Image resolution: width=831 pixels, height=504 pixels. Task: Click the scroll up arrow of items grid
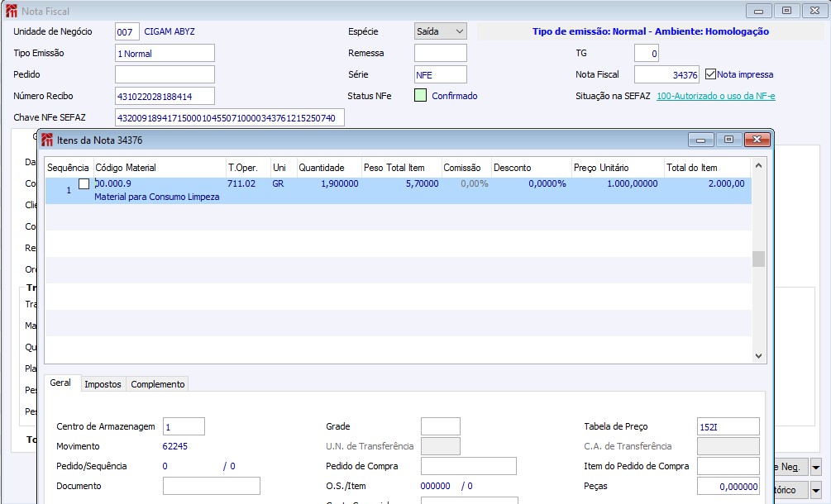click(x=758, y=166)
